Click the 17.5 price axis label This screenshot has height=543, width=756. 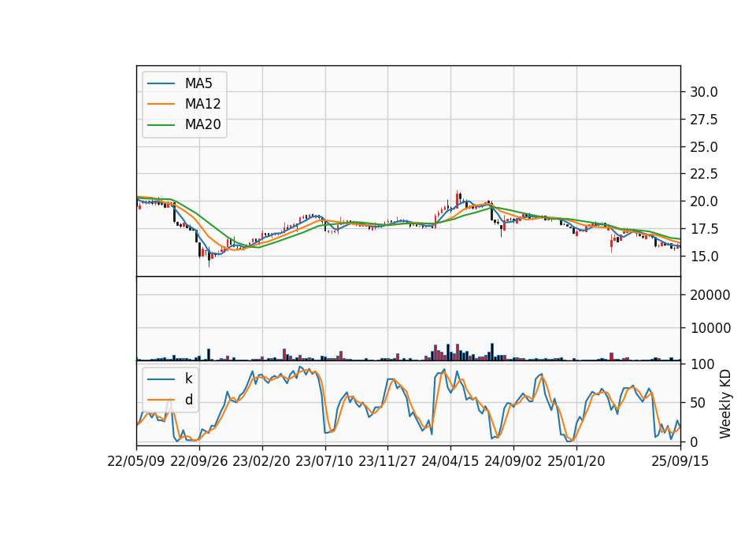(x=704, y=229)
